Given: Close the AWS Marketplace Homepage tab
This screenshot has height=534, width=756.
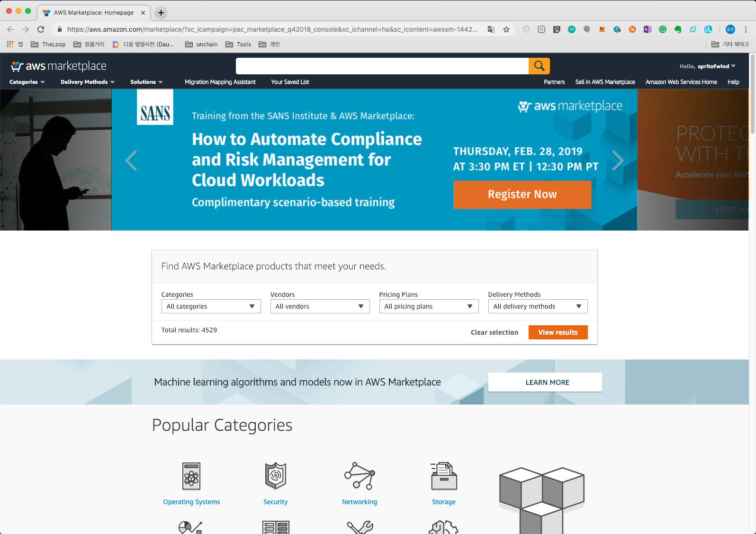Looking at the screenshot, I should click(x=143, y=13).
